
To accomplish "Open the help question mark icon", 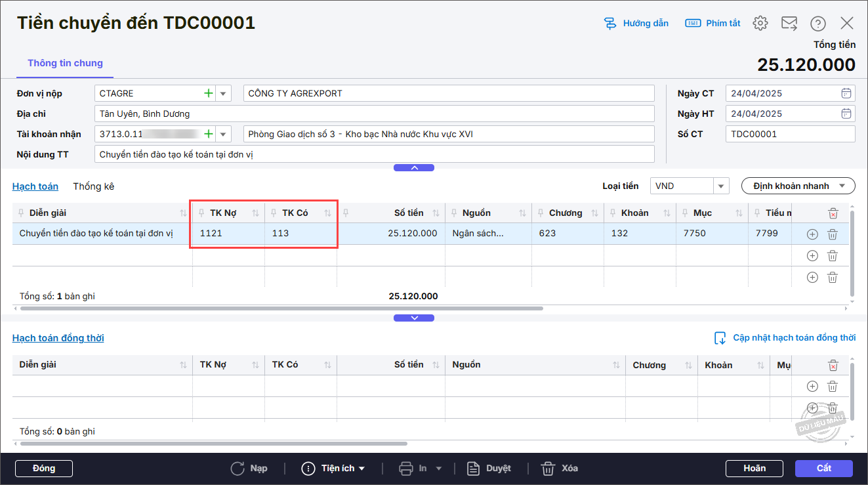I will click(x=817, y=24).
